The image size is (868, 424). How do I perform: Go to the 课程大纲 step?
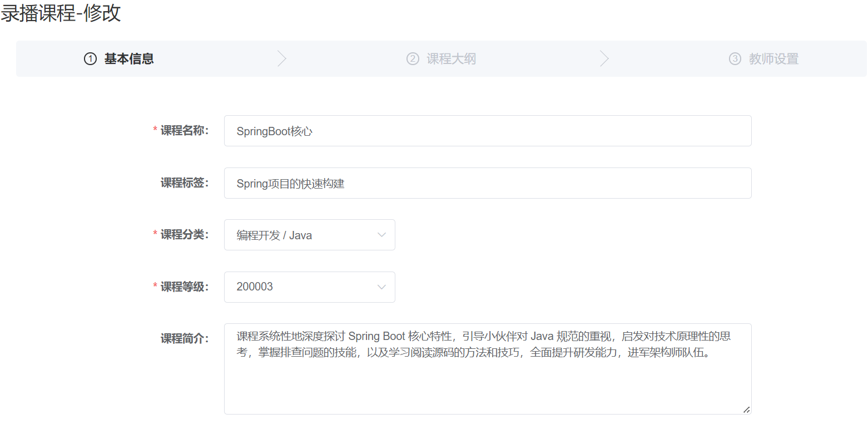tap(452, 59)
